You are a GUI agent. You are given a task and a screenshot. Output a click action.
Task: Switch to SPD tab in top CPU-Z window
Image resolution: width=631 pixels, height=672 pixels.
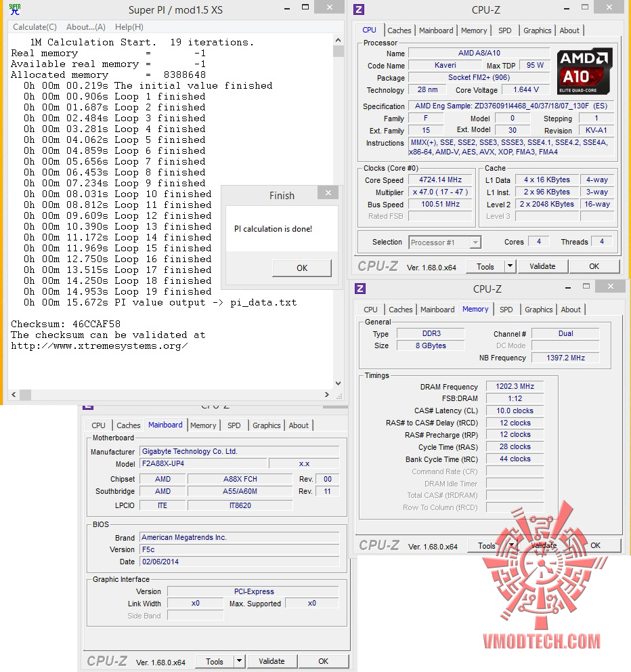coord(505,30)
